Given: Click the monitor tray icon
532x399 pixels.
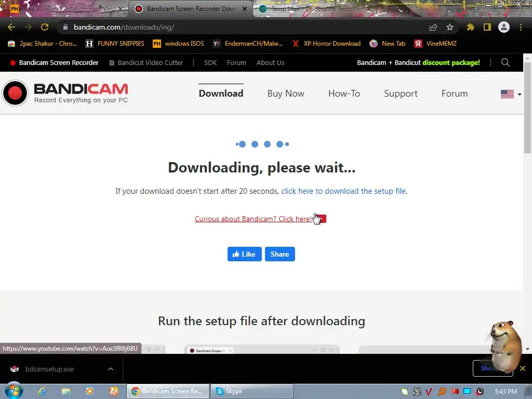Looking at the screenshot, I should (x=467, y=392).
